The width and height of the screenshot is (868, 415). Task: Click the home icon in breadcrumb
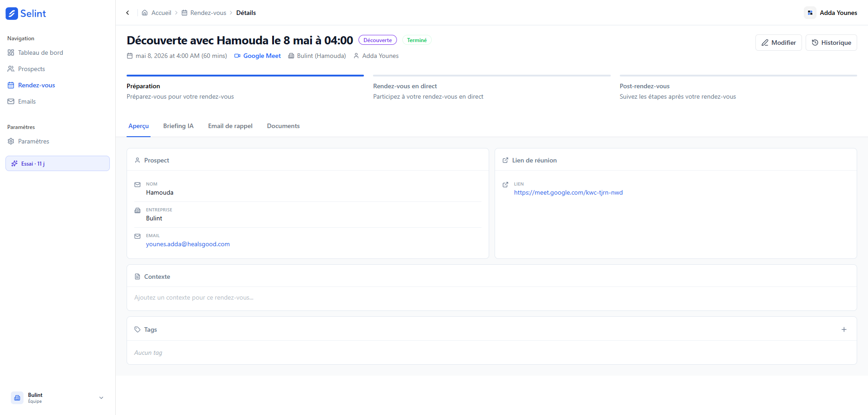pyautogui.click(x=145, y=13)
